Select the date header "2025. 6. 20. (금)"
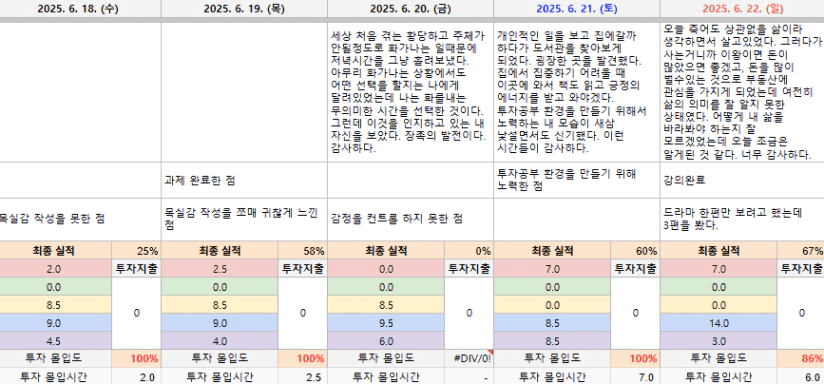This screenshot has height=384, width=824. pyautogui.click(x=410, y=8)
